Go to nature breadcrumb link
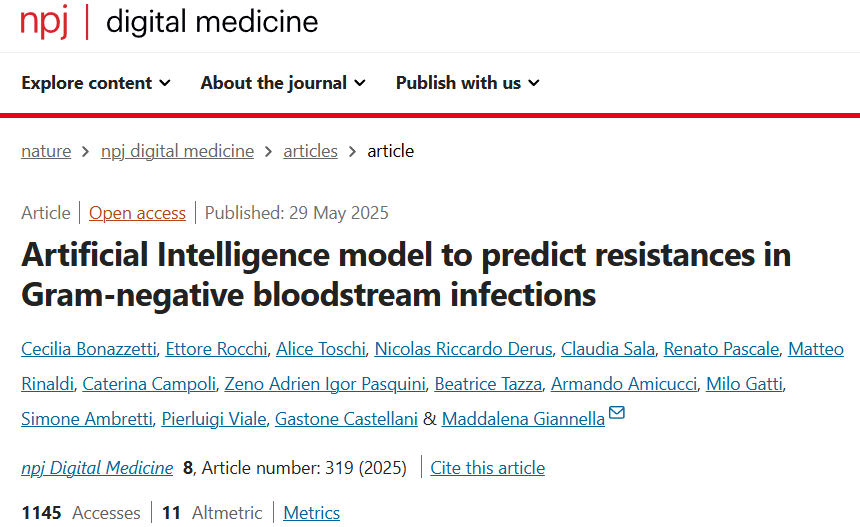 [x=46, y=151]
